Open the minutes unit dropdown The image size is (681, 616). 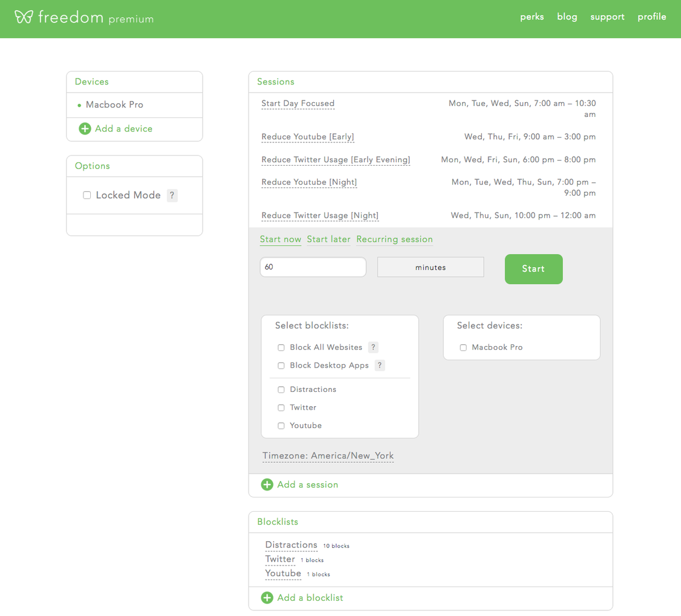pos(431,267)
